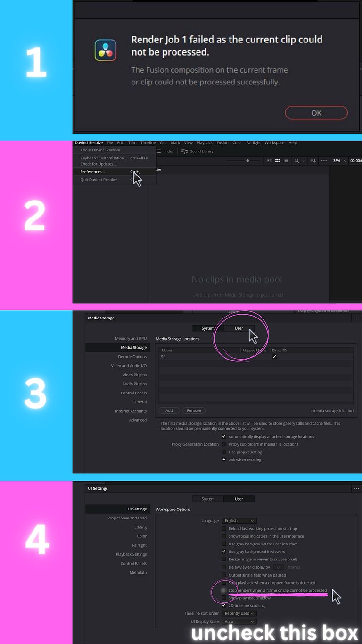Click the Add button under storage locations
362x644 pixels.
click(x=169, y=411)
